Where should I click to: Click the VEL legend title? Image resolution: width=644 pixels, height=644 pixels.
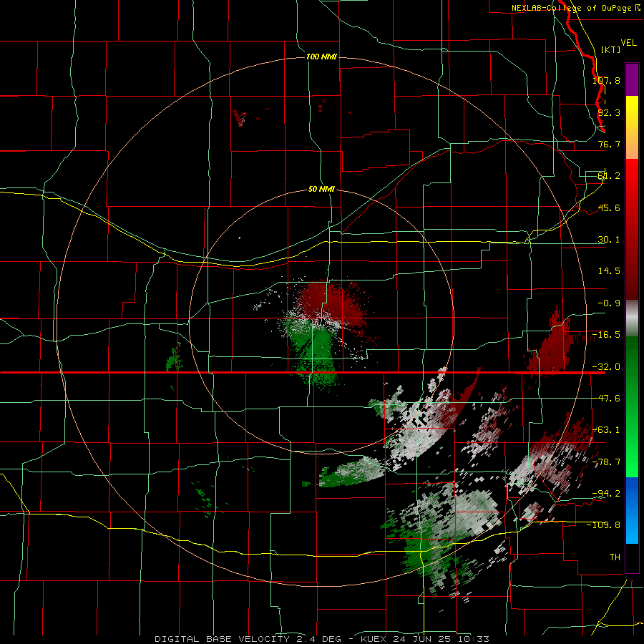628,43
